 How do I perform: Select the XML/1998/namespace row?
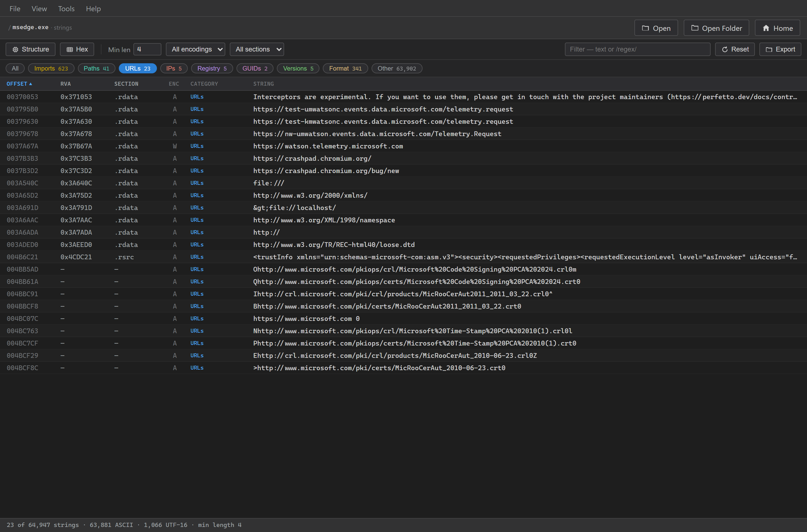pos(403,220)
